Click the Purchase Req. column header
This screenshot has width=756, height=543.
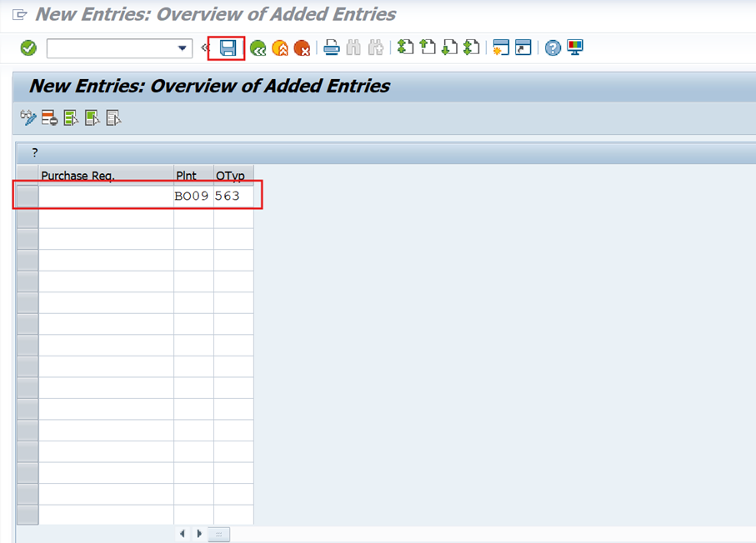(106, 175)
